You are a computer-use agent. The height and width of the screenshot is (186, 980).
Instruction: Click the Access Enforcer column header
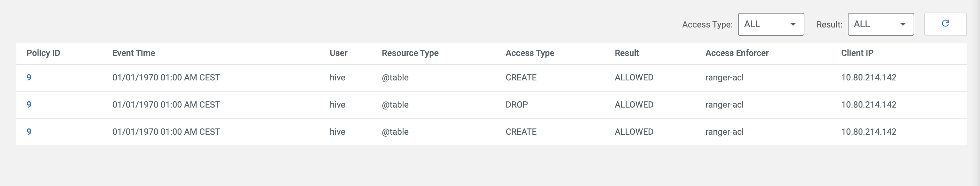(x=737, y=53)
